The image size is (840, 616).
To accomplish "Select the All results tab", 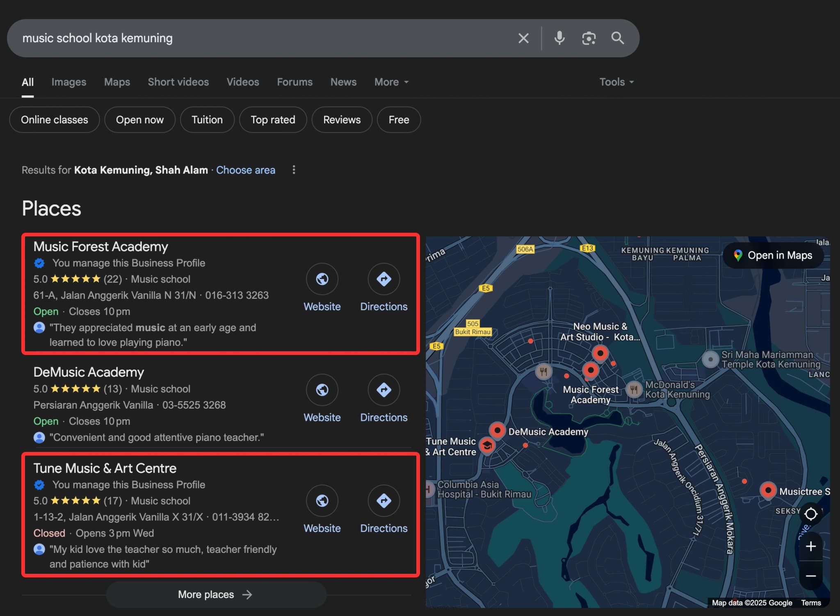I will [x=27, y=82].
